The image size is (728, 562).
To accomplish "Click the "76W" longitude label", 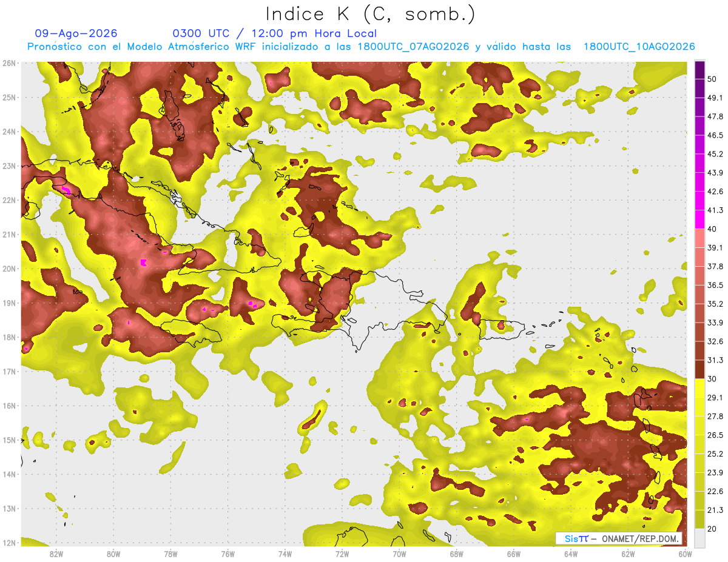I will tap(228, 554).
